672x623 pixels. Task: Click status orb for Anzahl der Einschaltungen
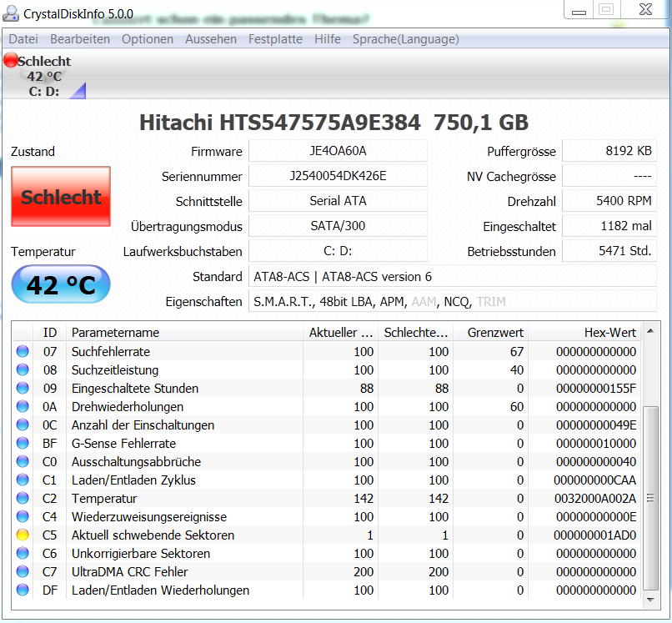pyautogui.click(x=23, y=425)
